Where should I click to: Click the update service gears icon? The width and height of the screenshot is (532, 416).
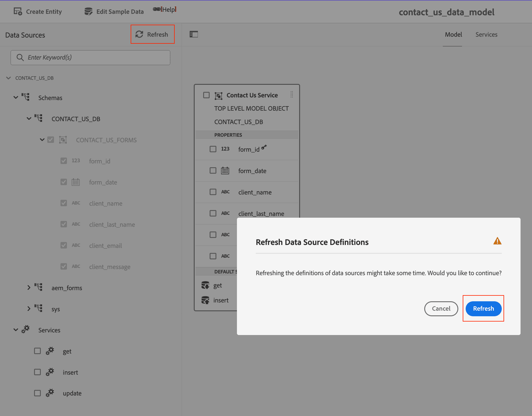(50, 393)
